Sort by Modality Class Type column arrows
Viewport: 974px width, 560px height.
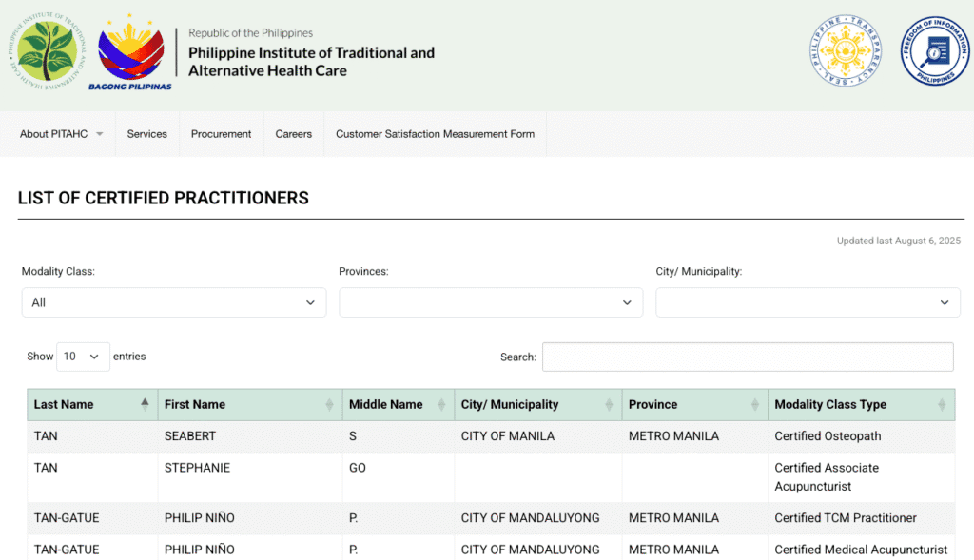[942, 404]
